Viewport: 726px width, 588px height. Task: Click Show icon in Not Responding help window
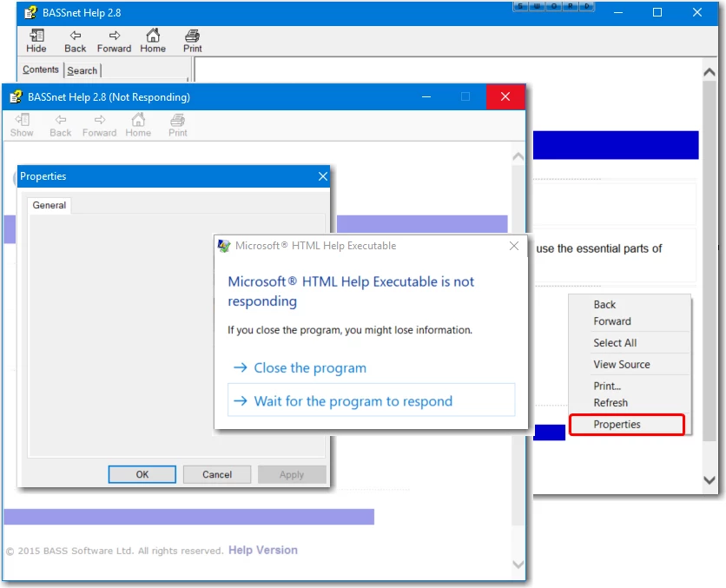23,120
